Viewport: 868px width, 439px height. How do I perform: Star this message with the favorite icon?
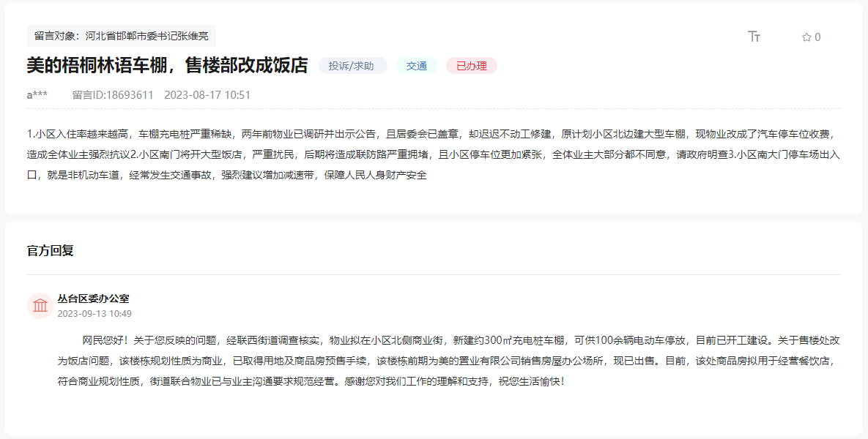(806, 37)
